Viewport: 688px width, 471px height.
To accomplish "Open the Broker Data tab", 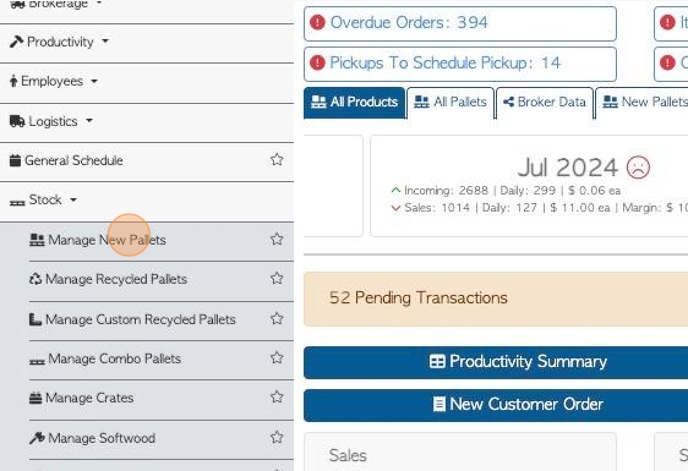I will (x=544, y=102).
